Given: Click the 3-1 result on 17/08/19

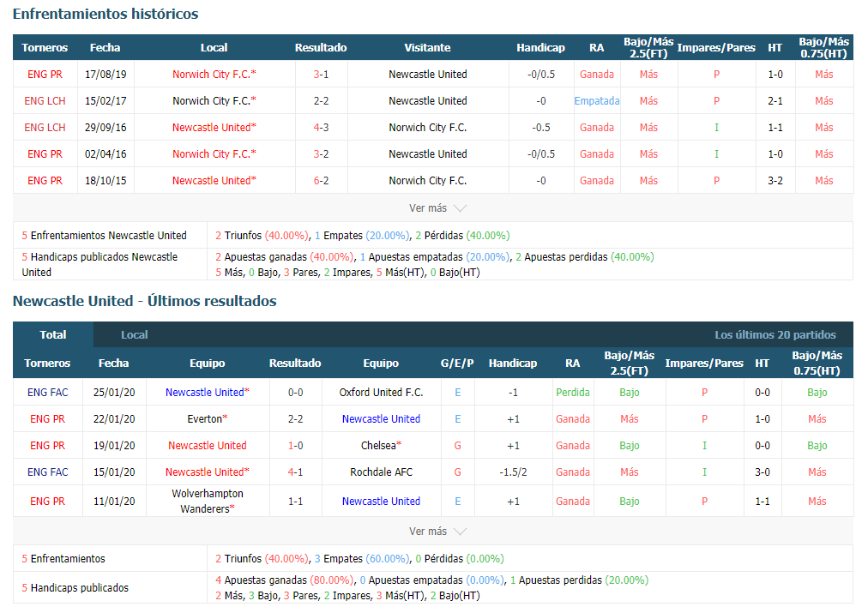Looking at the screenshot, I should (321, 74).
